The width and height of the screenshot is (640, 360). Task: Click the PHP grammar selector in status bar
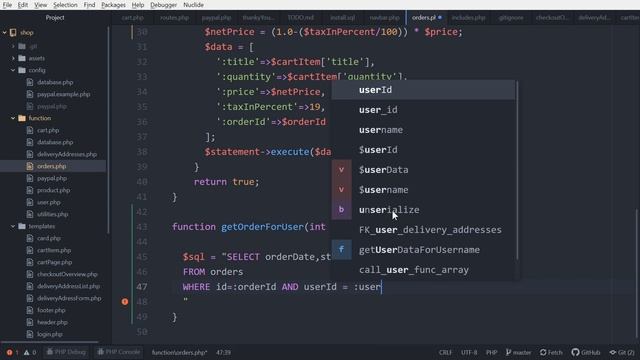tap(491, 352)
